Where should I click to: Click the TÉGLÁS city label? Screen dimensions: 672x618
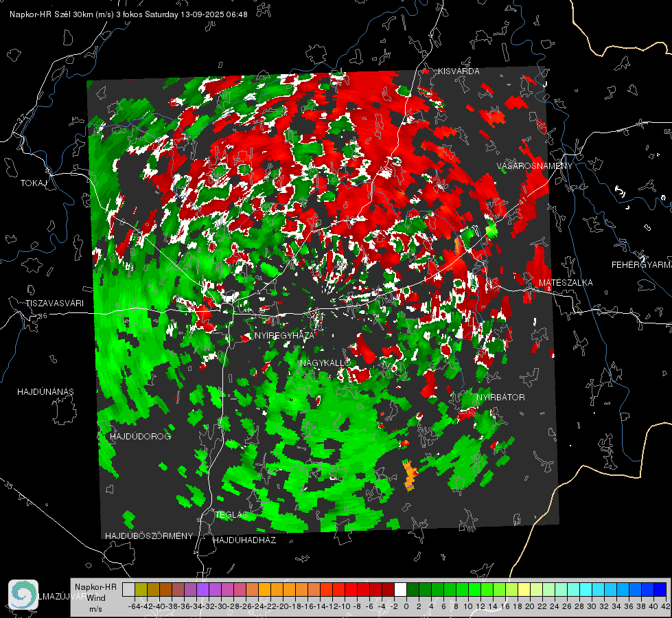tap(231, 514)
